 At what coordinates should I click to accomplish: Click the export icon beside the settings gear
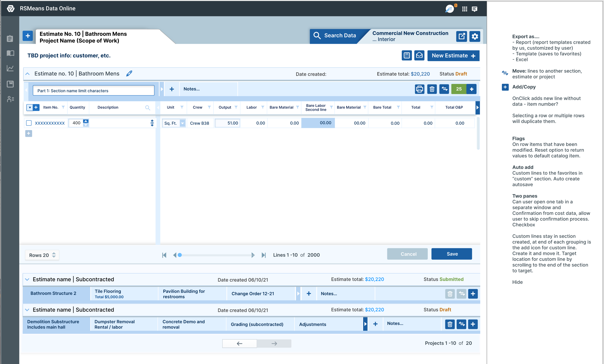(462, 36)
